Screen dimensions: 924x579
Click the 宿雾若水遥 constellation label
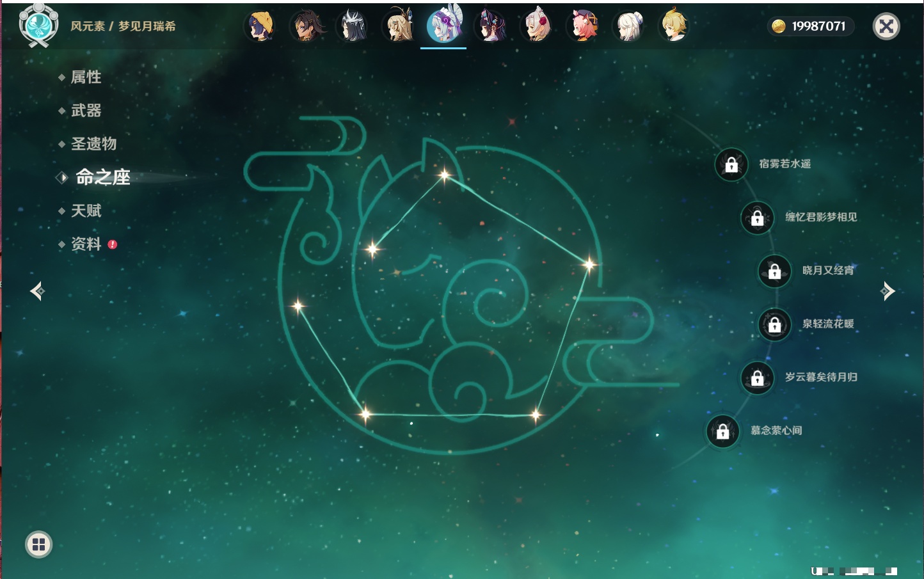785,164
